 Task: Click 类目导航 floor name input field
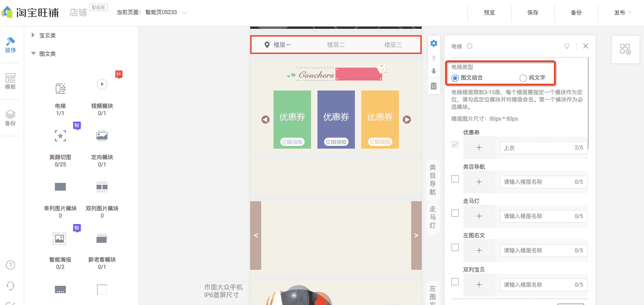tap(543, 182)
